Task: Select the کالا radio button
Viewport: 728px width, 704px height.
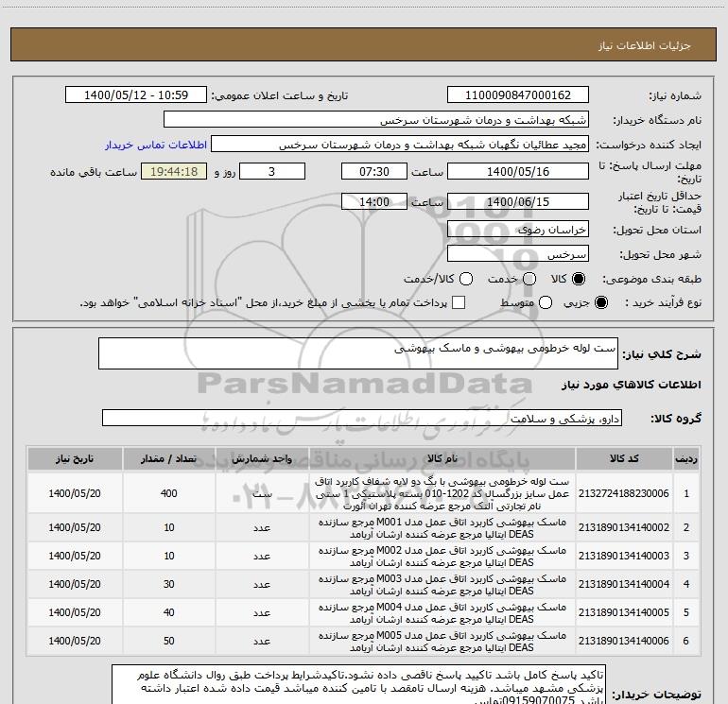Action: [579, 279]
